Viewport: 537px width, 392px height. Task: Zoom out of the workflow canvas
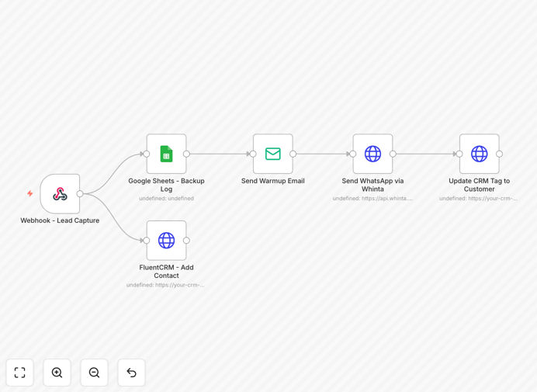tap(94, 373)
